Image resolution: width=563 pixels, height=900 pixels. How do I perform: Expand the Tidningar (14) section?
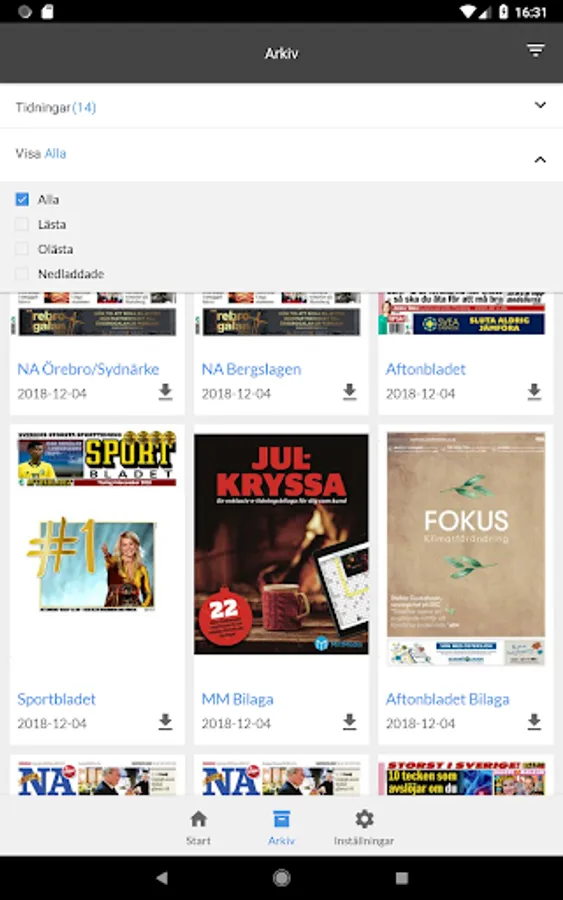(x=281, y=106)
